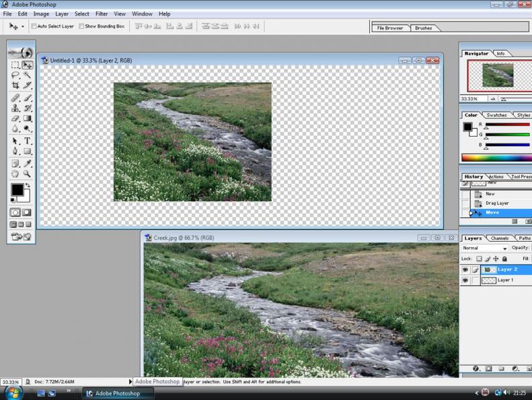Select the Clone Stamp tool
Image resolution: width=532 pixels, height=400 pixels.
15,108
